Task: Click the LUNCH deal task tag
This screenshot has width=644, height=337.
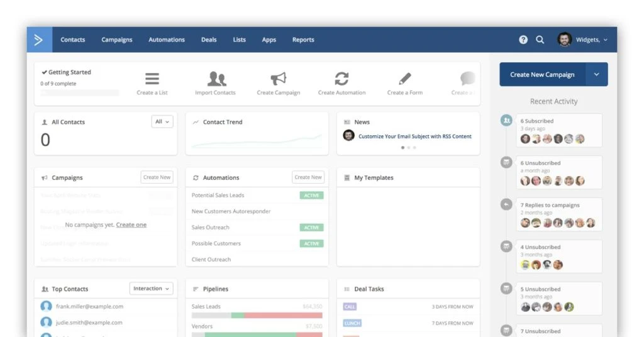Action: [x=352, y=323]
